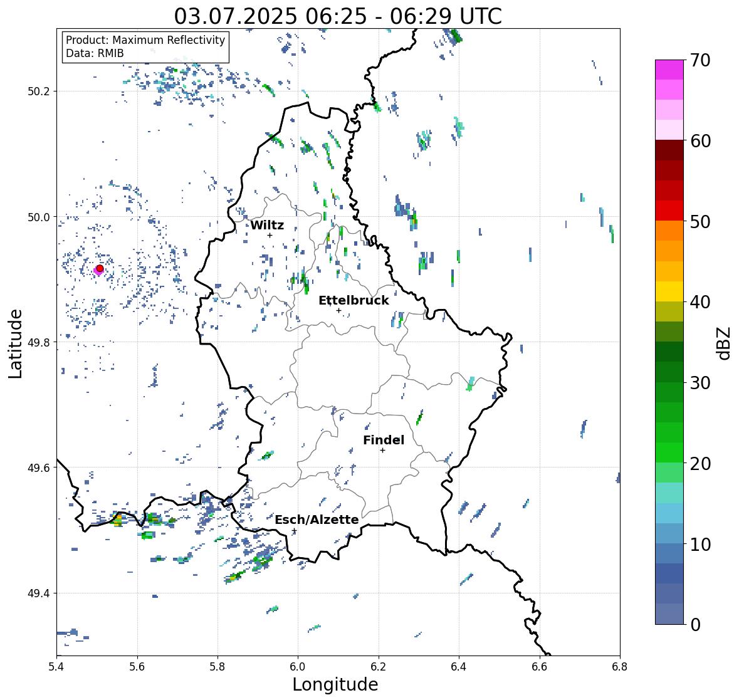This screenshot has height=700, width=739.
Task: Click the red radar site marker dot
Action: (x=100, y=268)
